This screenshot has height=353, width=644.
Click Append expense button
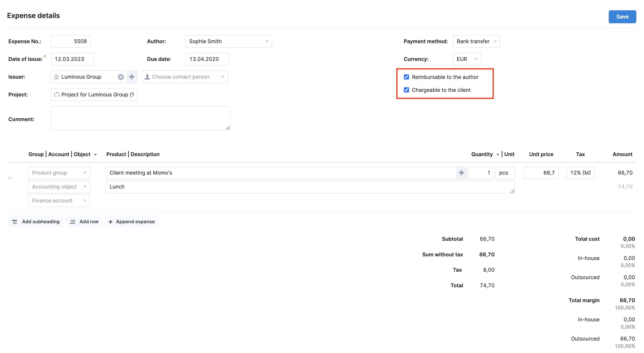[132, 222]
